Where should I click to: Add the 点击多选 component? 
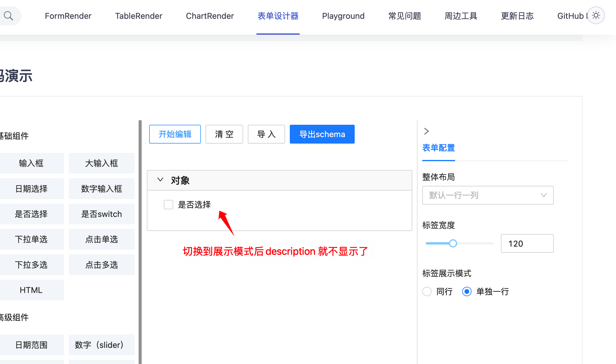tap(102, 265)
